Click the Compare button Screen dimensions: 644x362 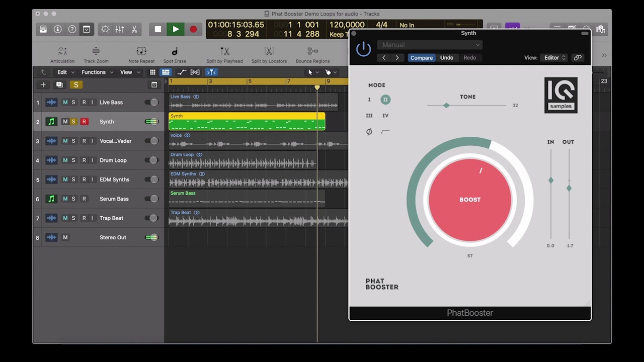pos(422,58)
